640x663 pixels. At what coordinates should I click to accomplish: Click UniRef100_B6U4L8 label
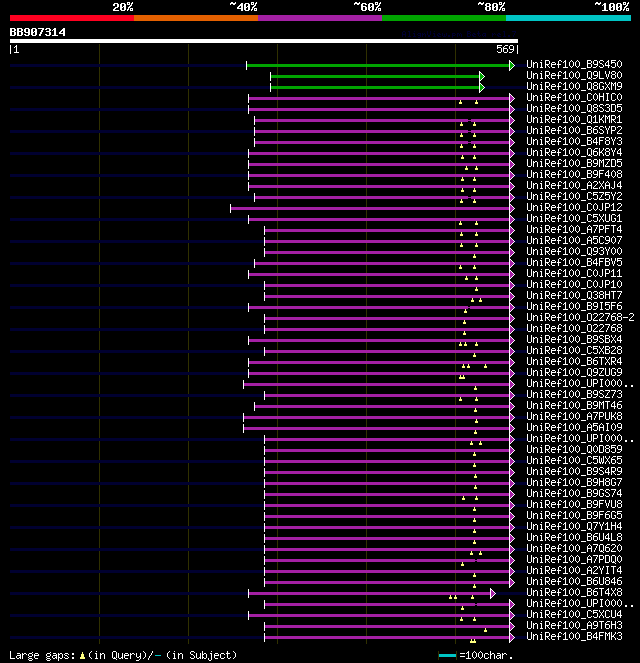tap(574, 537)
